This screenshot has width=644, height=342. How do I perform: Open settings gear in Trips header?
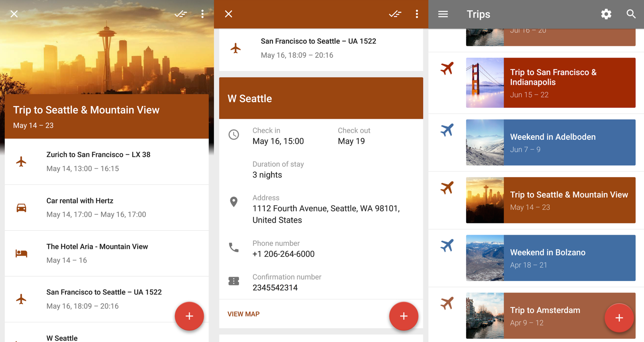tap(606, 14)
